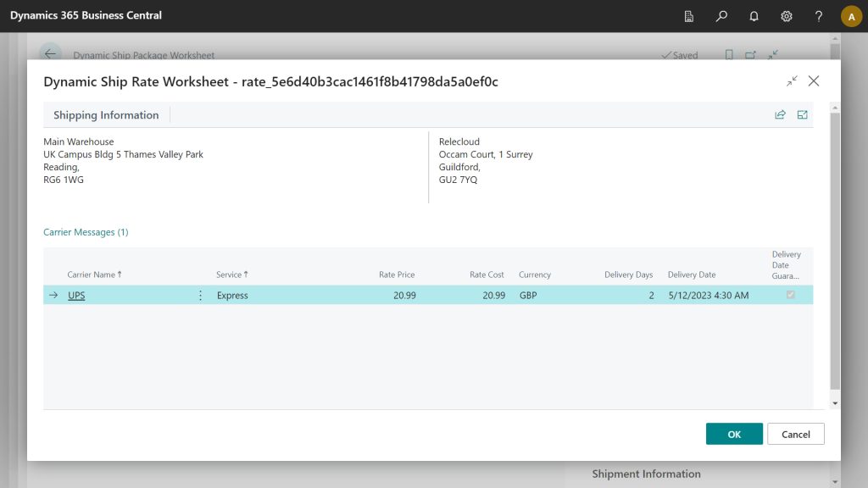Screen dimensions: 868x488
Task: Open Business Central settings gear
Action: tap(786, 16)
